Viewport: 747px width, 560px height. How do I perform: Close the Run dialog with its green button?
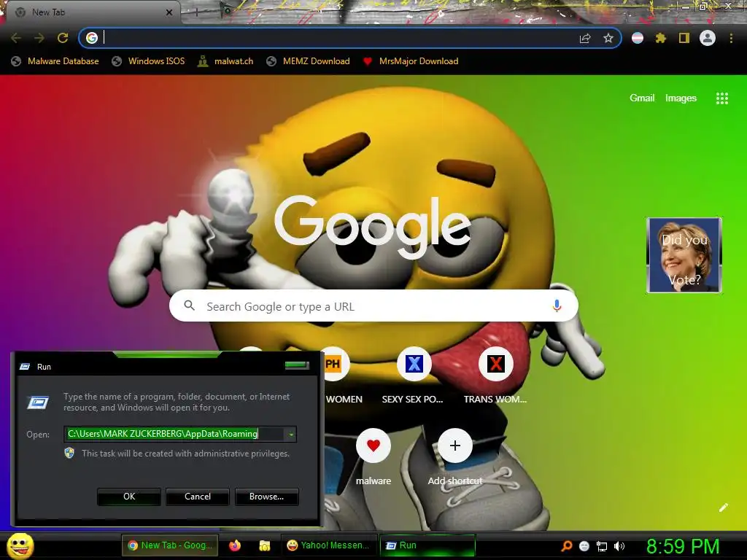click(297, 365)
